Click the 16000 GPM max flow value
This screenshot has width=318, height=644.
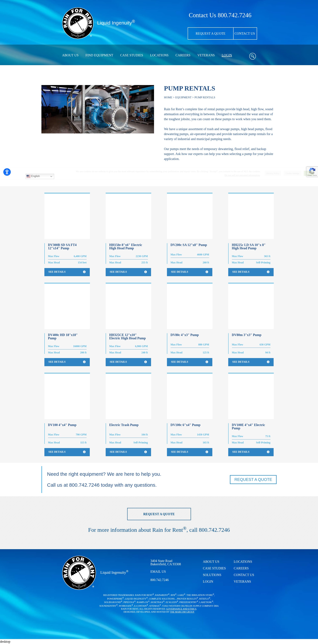coord(80,346)
